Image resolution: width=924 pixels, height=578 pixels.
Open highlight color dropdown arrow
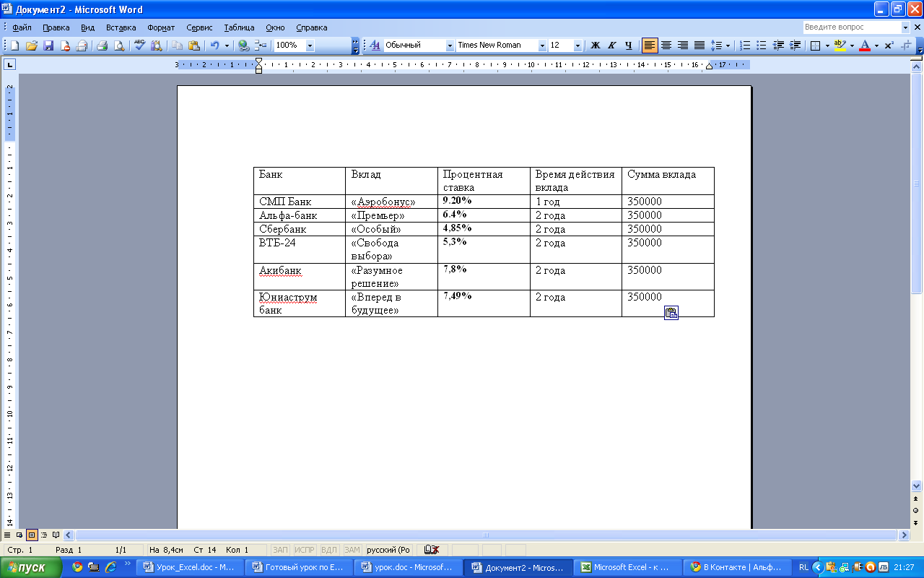tap(852, 45)
